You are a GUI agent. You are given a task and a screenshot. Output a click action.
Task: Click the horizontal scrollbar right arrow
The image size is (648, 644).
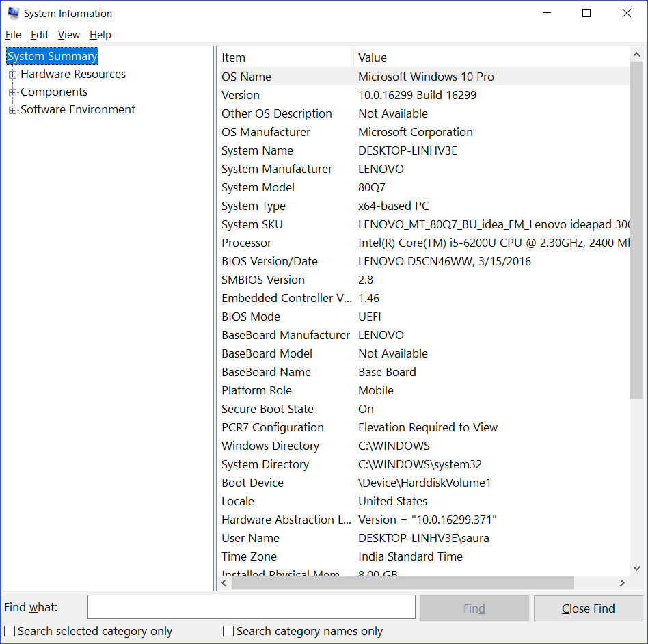623,583
